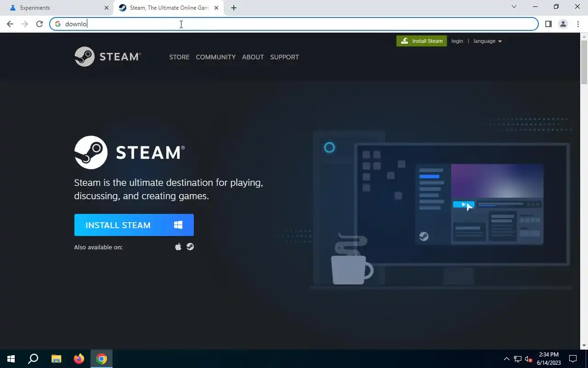Open File Explorer from the taskbar

tap(56, 359)
